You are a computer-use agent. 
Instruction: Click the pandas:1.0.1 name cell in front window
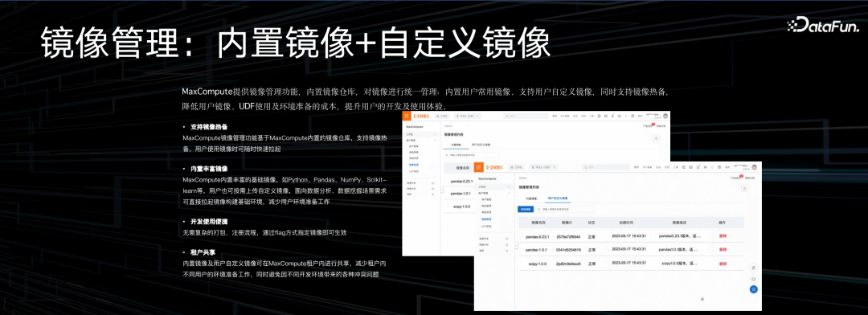[536, 250]
